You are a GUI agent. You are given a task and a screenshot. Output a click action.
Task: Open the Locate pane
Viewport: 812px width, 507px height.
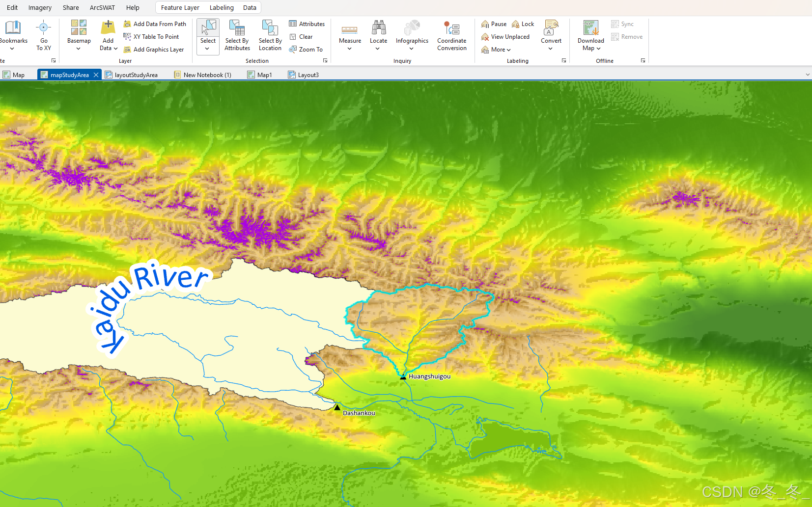click(x=378, y=35)
